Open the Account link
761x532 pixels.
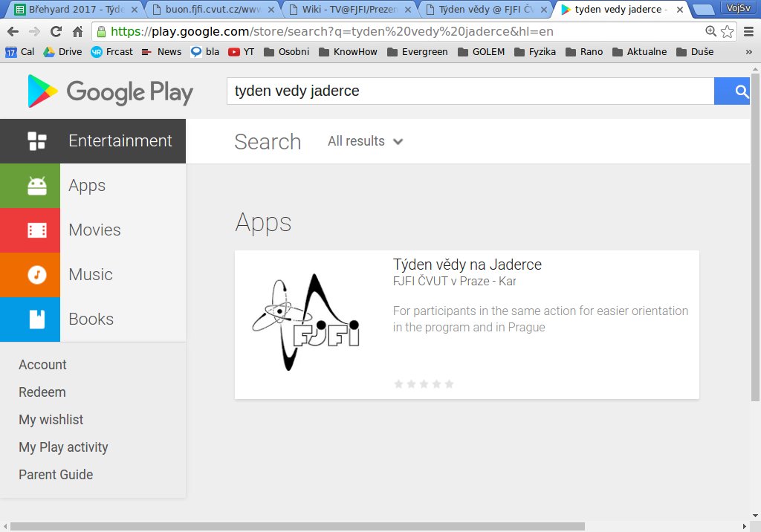(42, 365)
